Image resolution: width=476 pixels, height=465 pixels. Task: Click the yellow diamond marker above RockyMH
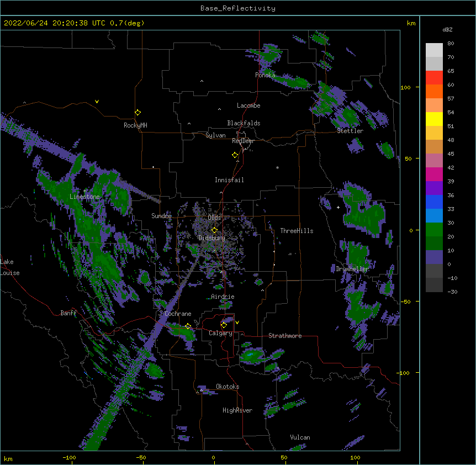pyautogui.click(x=137, y=113)
